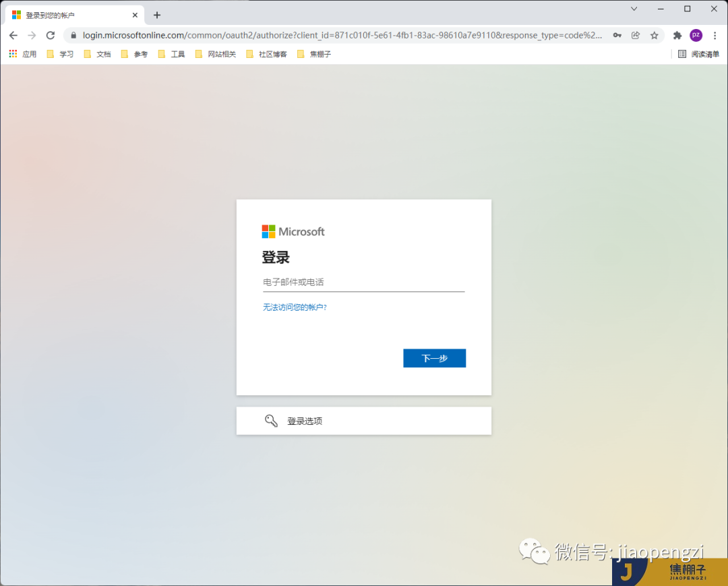
Task: Click 无法访问您的帐户? link
Action: click(295, 307)
